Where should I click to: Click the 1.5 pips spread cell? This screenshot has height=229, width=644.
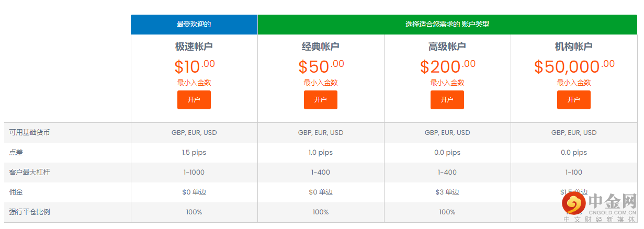coord(194,153)
